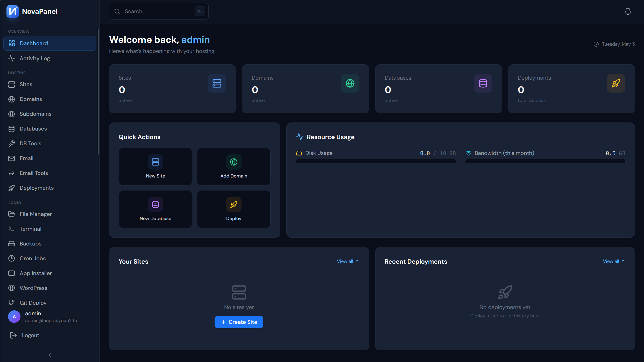Click the Domains card globe icon
This screenshot has height=362, width=644.
(350, 83)
